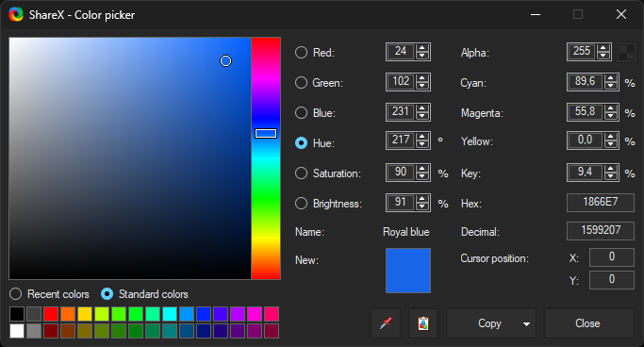Select the Standard colors option

(x=144, y=294)
